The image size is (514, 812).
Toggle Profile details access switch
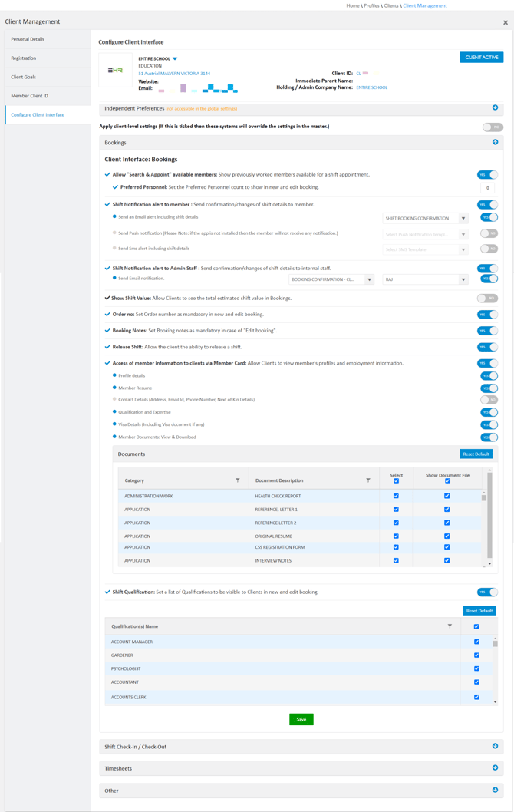[x=489, y=376]
